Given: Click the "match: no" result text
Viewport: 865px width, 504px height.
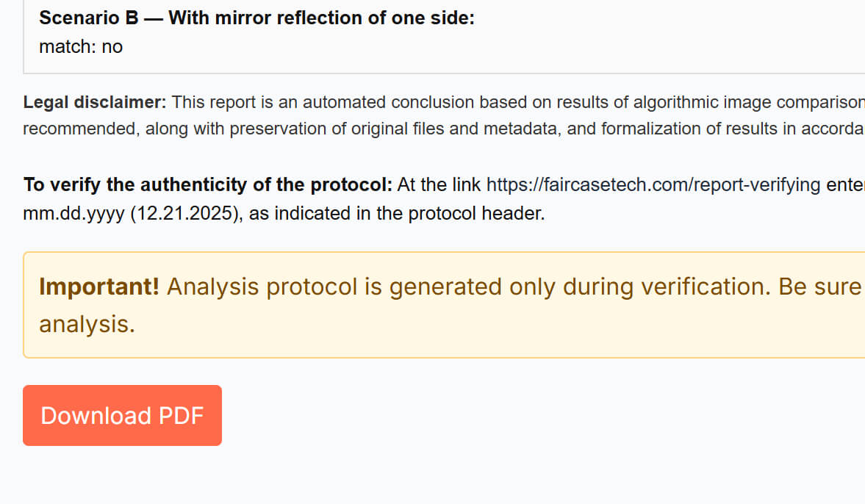Looking at the screenshot, I should (x=81, y=47).
